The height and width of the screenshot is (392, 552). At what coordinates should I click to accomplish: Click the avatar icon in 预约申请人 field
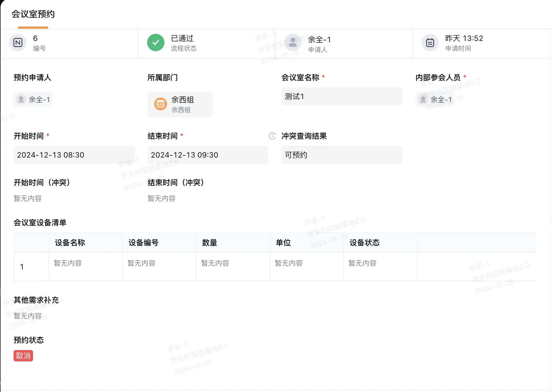(x=21, y=99)
